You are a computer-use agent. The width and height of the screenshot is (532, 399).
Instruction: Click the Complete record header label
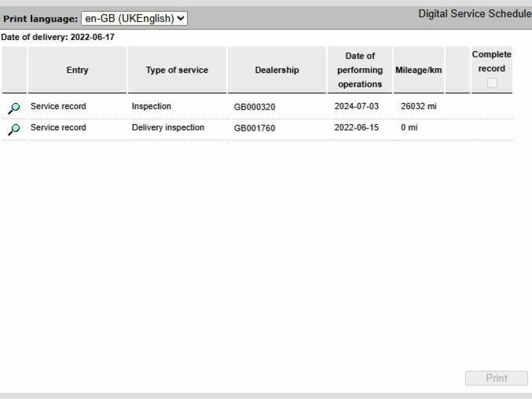point(491,61)
